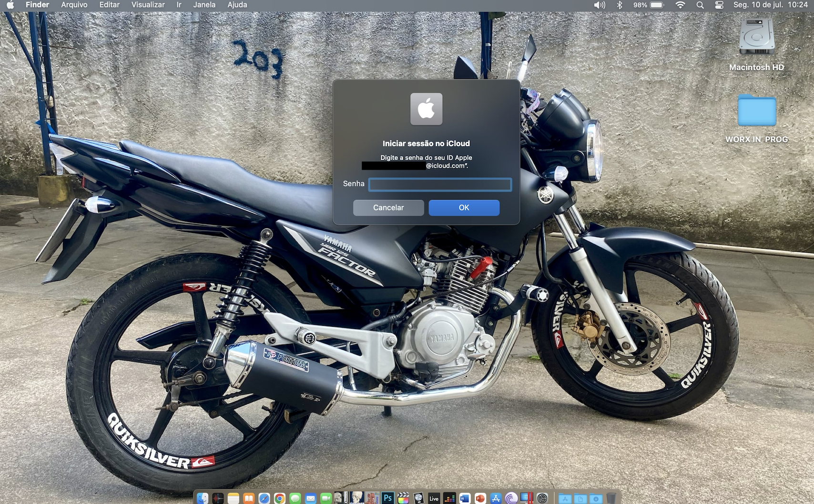Select the Macintosh HD drive icon

[756, 37]
